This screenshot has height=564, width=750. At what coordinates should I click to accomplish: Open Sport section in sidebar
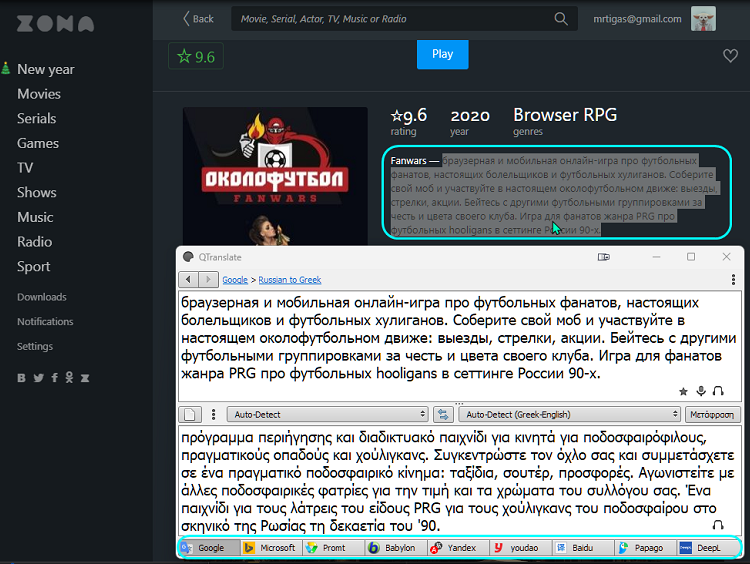point(33,266)
